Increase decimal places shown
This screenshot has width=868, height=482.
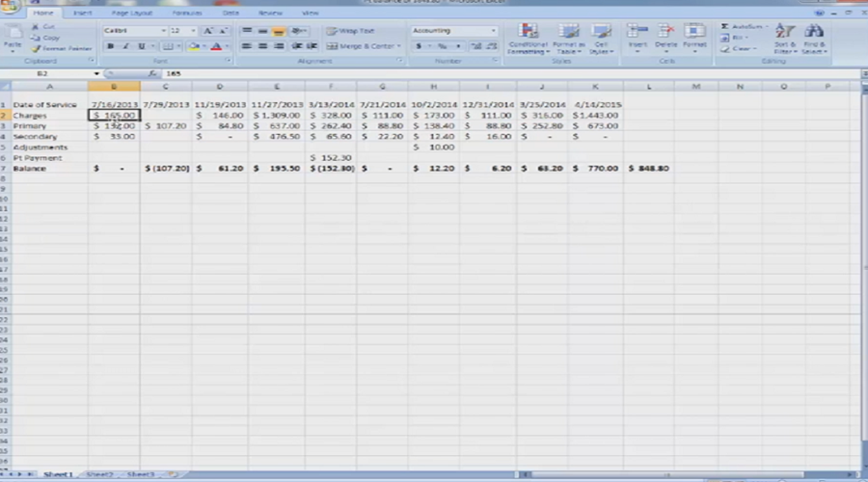[x=475, y=46]
